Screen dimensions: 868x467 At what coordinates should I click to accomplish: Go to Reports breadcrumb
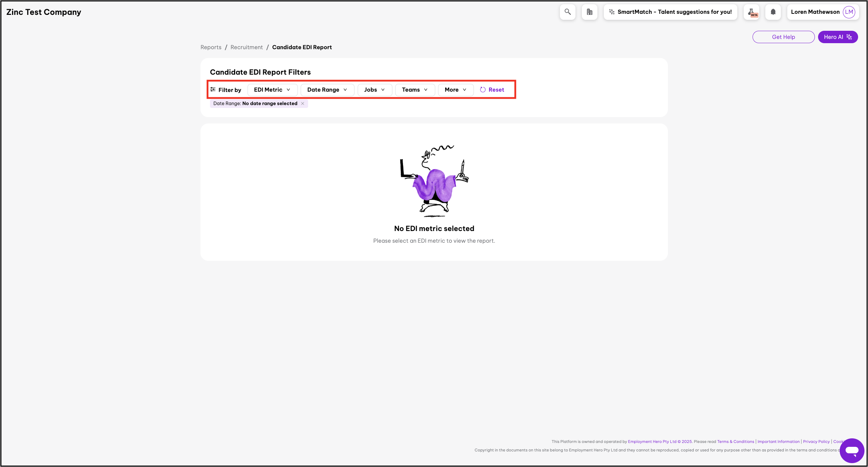[x=211, y=47]
